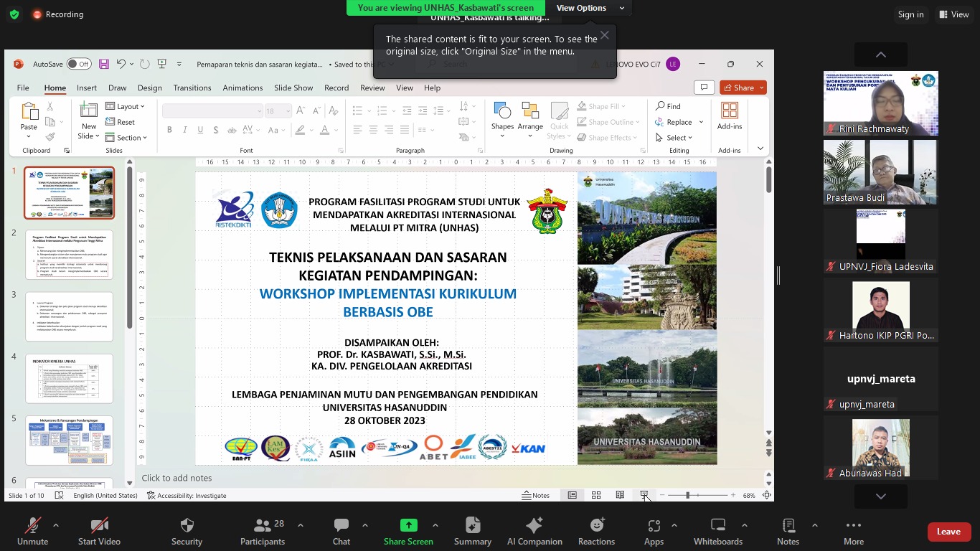Select slide 4 thumbnail Indikator Kinerja
Screen dimensions: 980x551
click(70, 378)
